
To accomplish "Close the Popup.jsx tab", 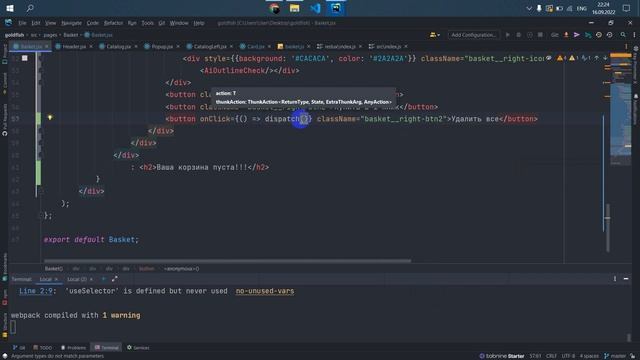I will pos(178,47).
